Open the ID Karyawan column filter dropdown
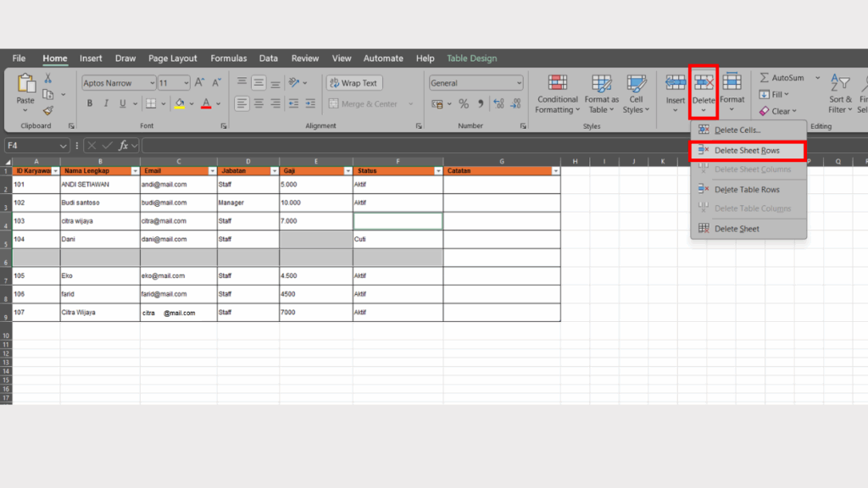The width and height of the screenshot is (868, 488). tap(56, 170)
